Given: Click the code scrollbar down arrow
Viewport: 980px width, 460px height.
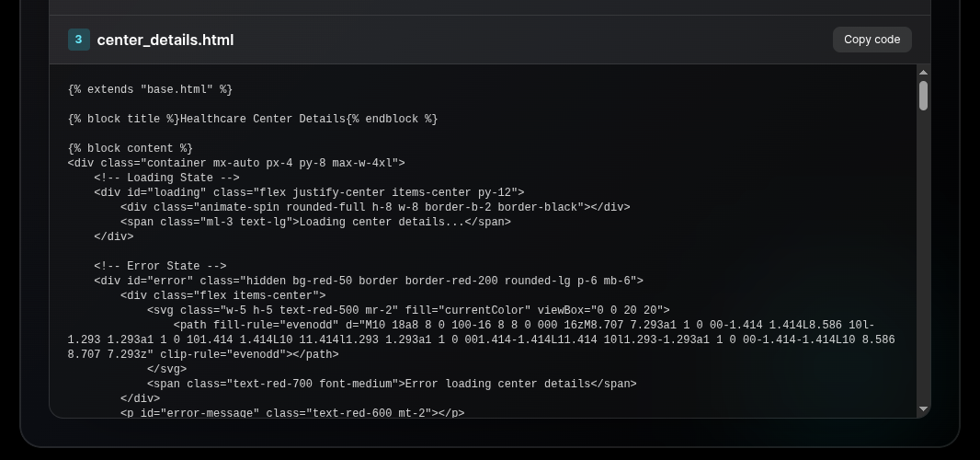Looking at the screenshot, I should pyautogui.click(x=923, y=408).
